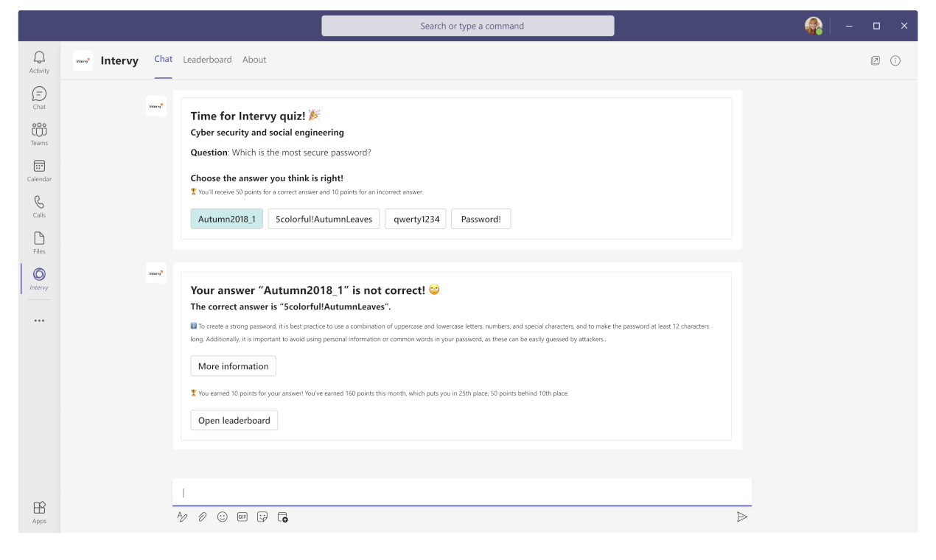Maximize the Teams window
The height and width of the screenshot is (560, 936).
click(876, 26)
